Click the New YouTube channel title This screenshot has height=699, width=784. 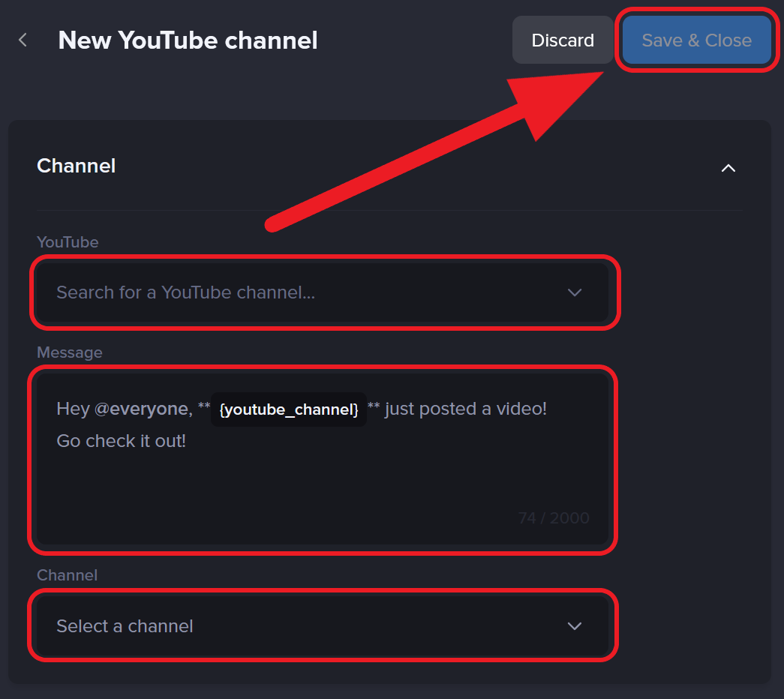[188, 40]
